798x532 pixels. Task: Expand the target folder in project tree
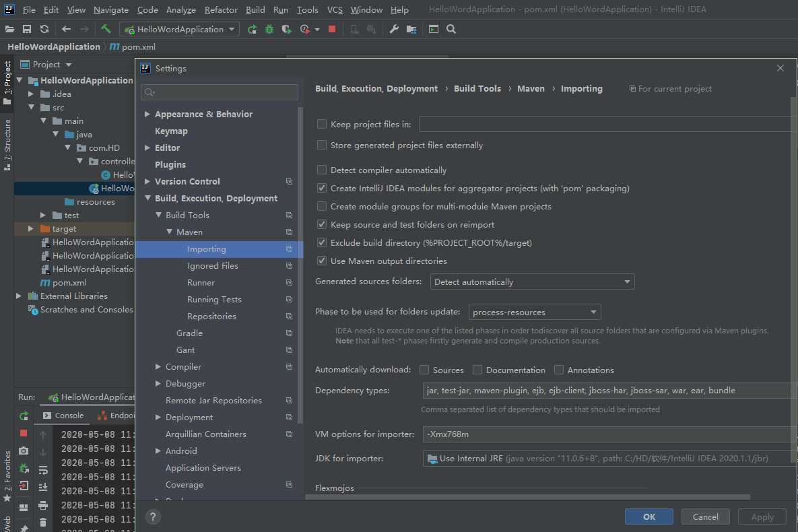click(x=31, y=228)
